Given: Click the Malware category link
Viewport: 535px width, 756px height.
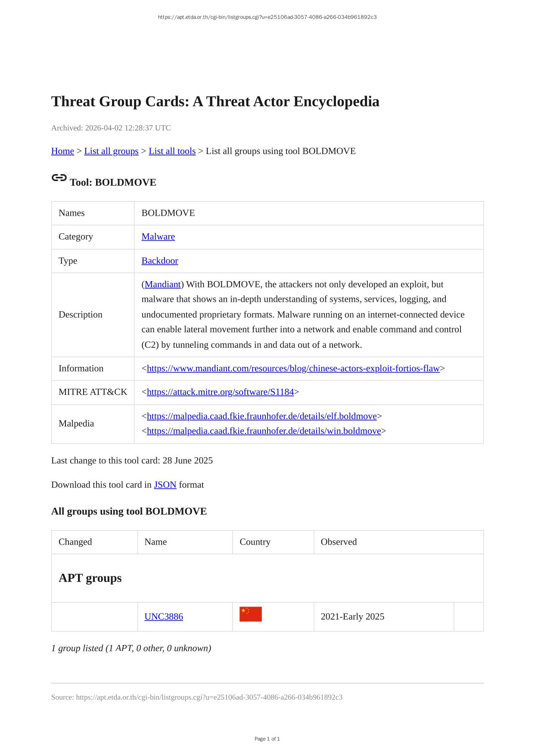Looking at the screenshot, I should pyautogui.click(x=158, y=237).
